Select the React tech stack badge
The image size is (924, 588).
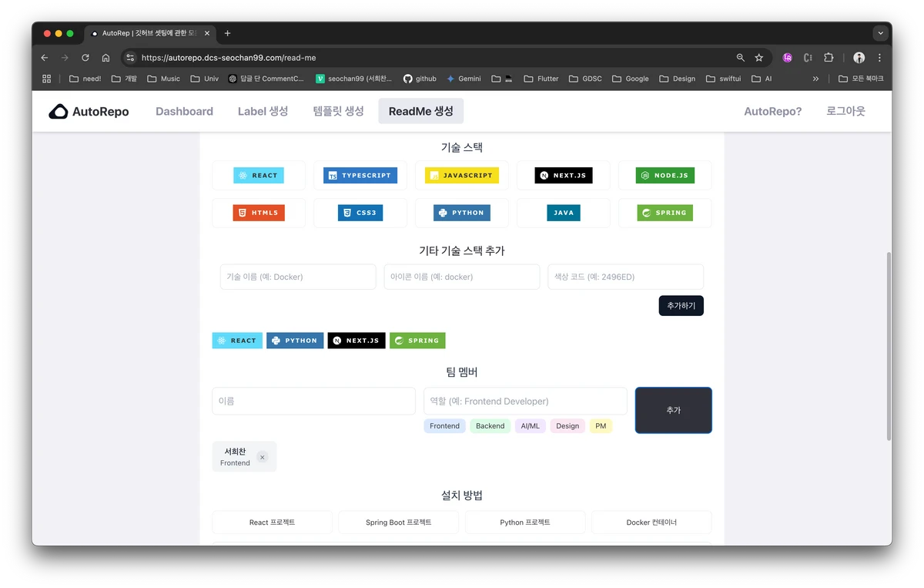click(x=259, y=176)
